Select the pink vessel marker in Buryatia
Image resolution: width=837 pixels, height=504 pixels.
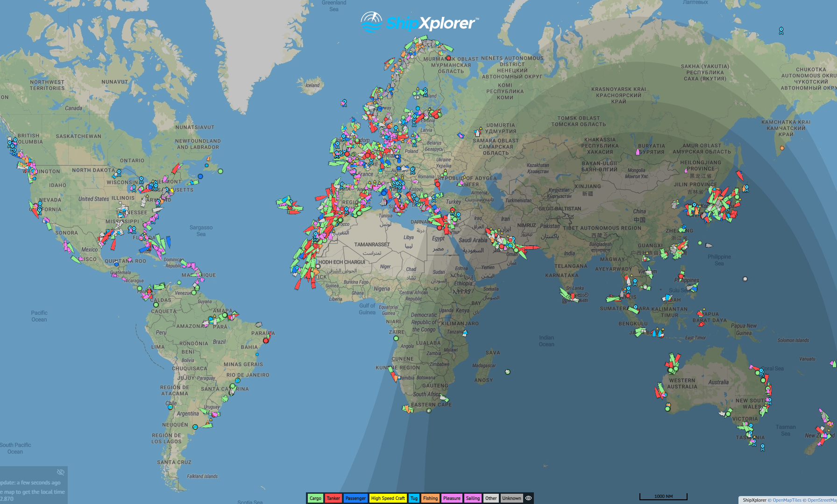(638, 152)
